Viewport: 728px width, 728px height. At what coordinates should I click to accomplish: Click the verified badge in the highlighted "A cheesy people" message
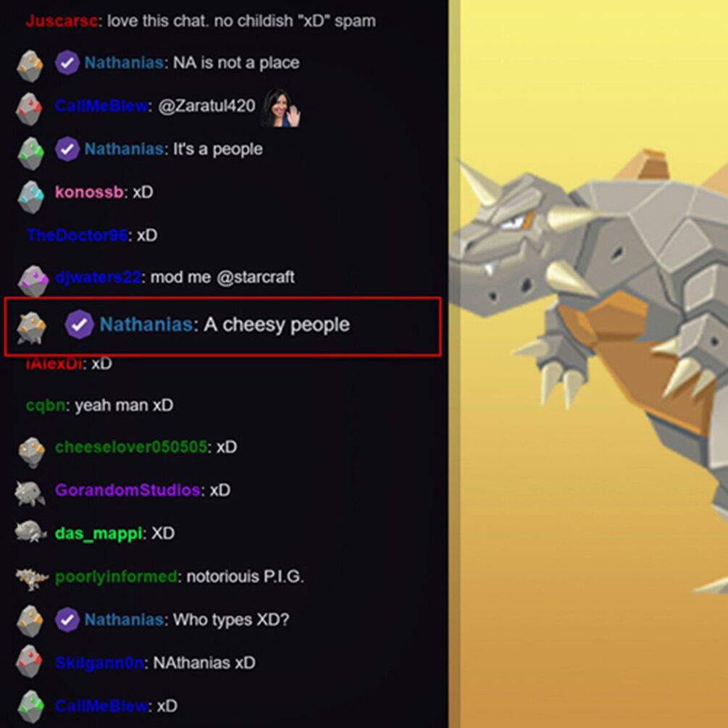coord(79,324)
